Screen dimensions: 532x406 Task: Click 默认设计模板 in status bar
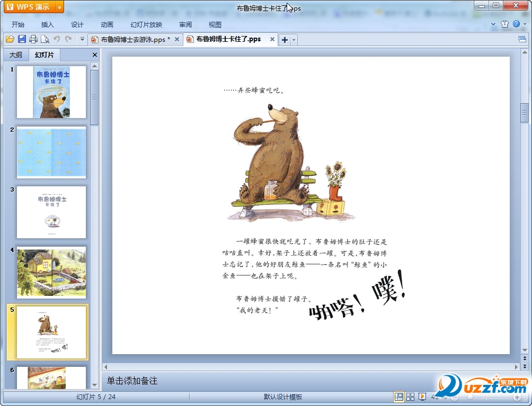click(x=283, y=397)
